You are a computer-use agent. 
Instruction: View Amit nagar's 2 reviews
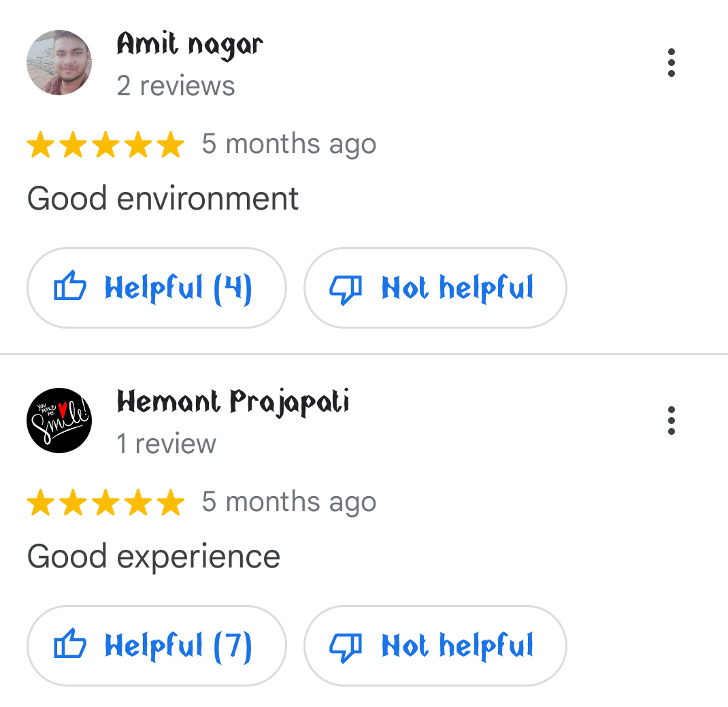tap(176, 86)
